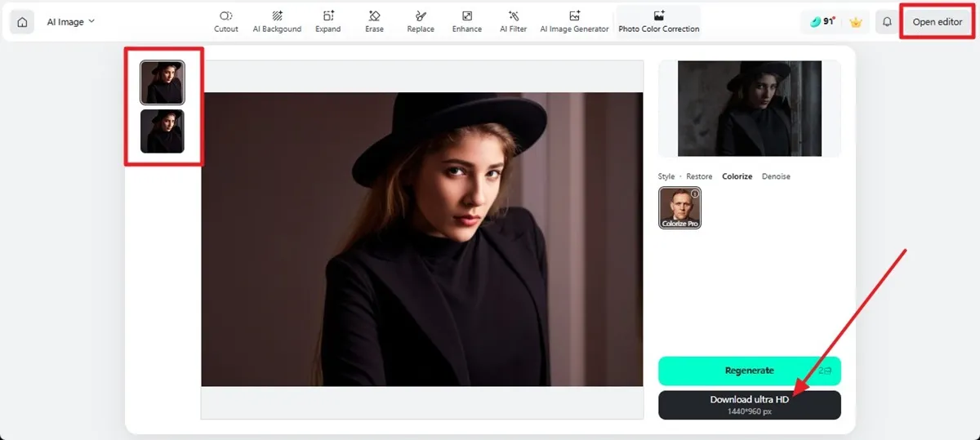The height and width of the screenshot is (440, 980).
Task: Click Download ultra HD button
Action: 749,404
